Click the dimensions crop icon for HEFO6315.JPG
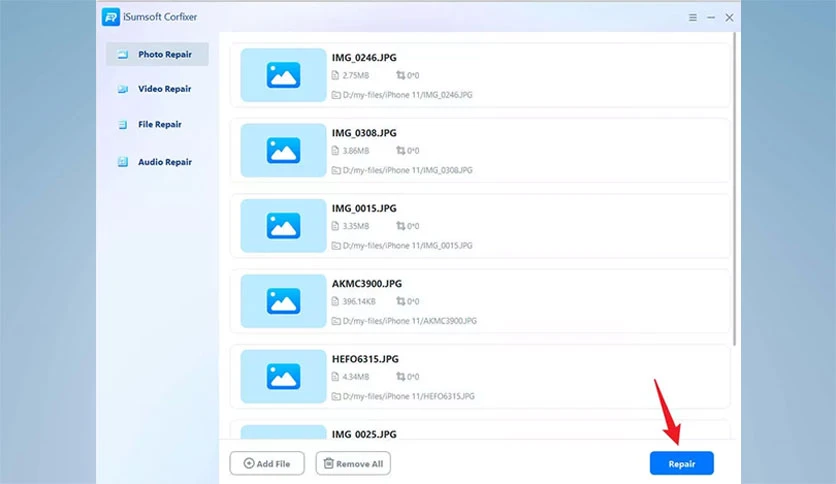Screen dimensions: 836x484 400,376
